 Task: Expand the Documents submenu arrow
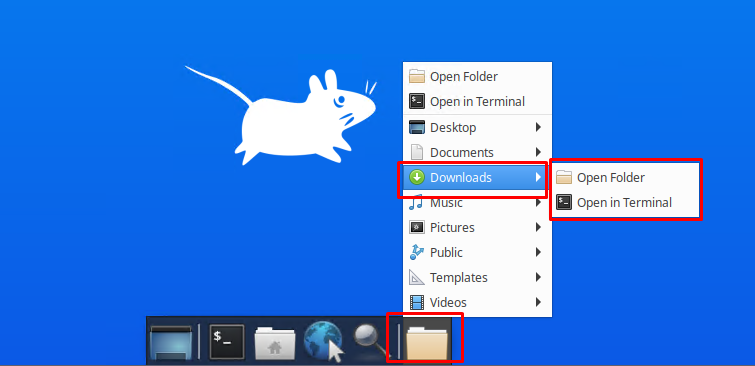click(x=538, y=152)
